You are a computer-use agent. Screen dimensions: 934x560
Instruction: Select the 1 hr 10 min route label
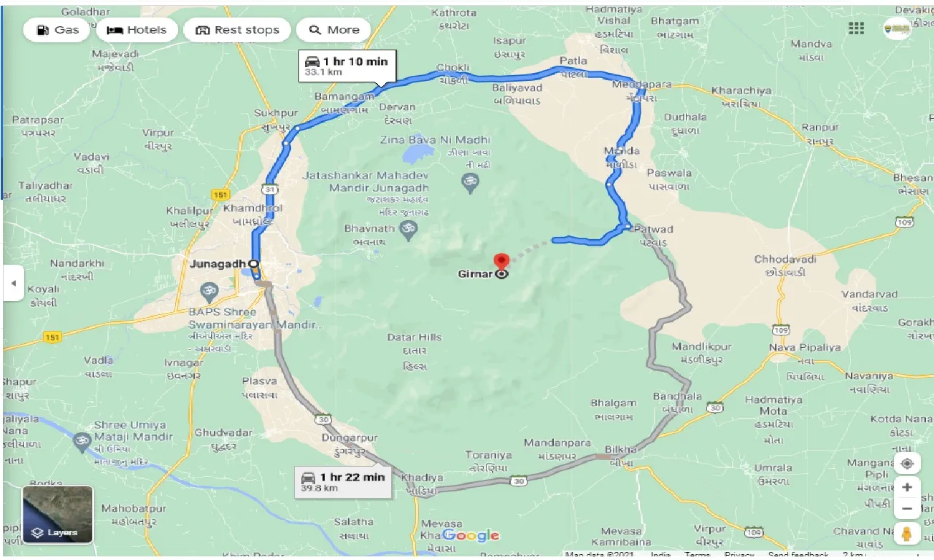[347, 66]
